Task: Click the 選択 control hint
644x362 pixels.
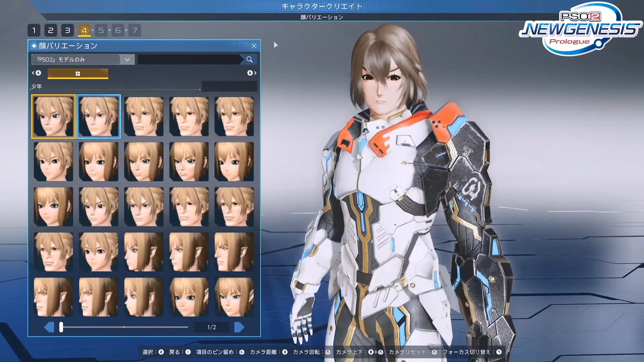Action: (x=153, y=352)
